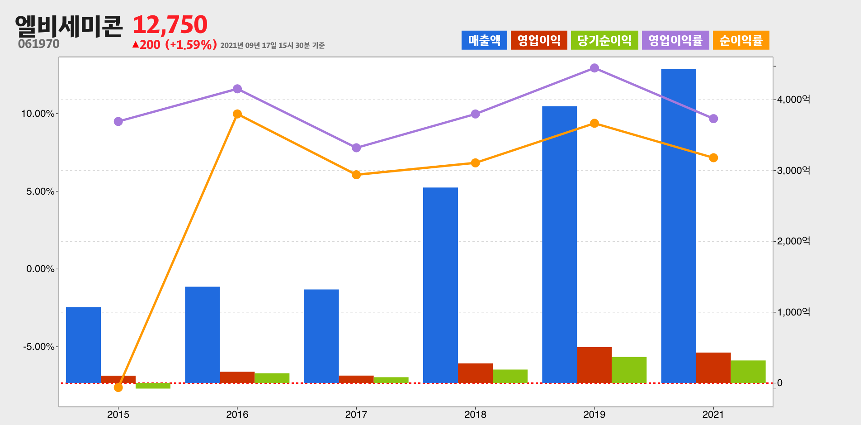Click the 1,000억 right axis label
Image resolution: width=868 pixels, height=425 pixels.
pos(793,312)
